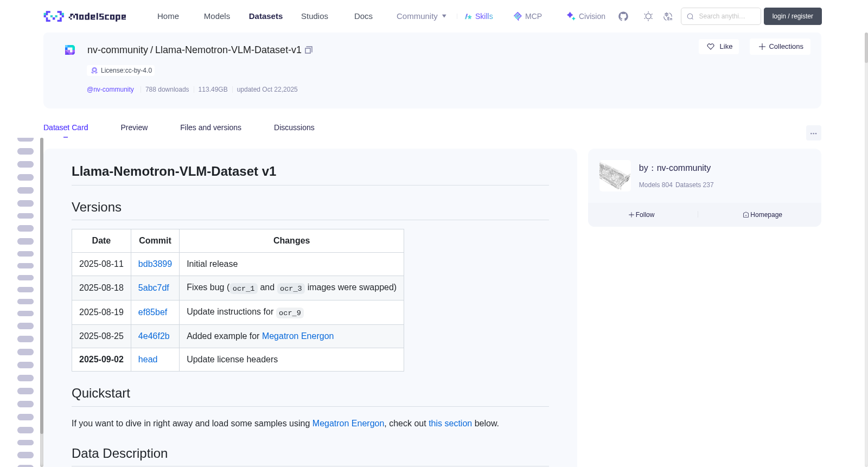The width and height of the screenshot is (868, 467).
Task: Click the date cell 2025-08-19
Action: point(101,312)
